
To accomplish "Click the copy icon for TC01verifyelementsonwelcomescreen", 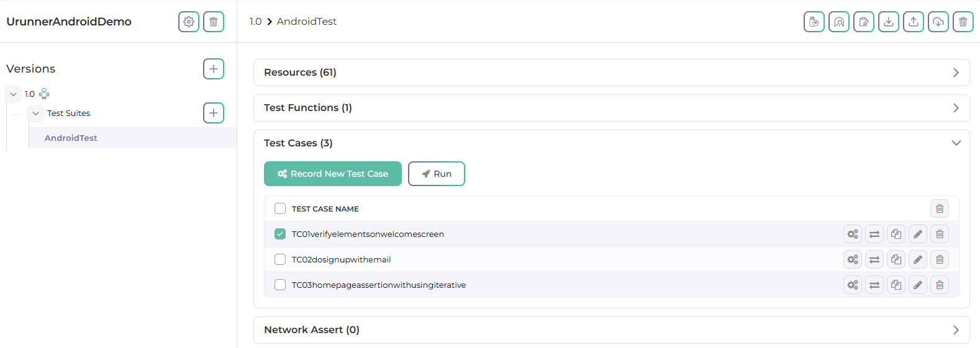I will [x=896, y=234].
